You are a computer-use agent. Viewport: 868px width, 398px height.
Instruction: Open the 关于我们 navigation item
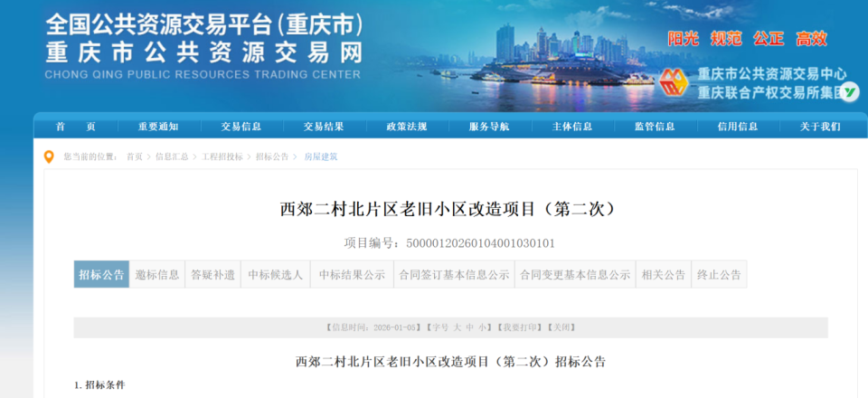point(820,127)
